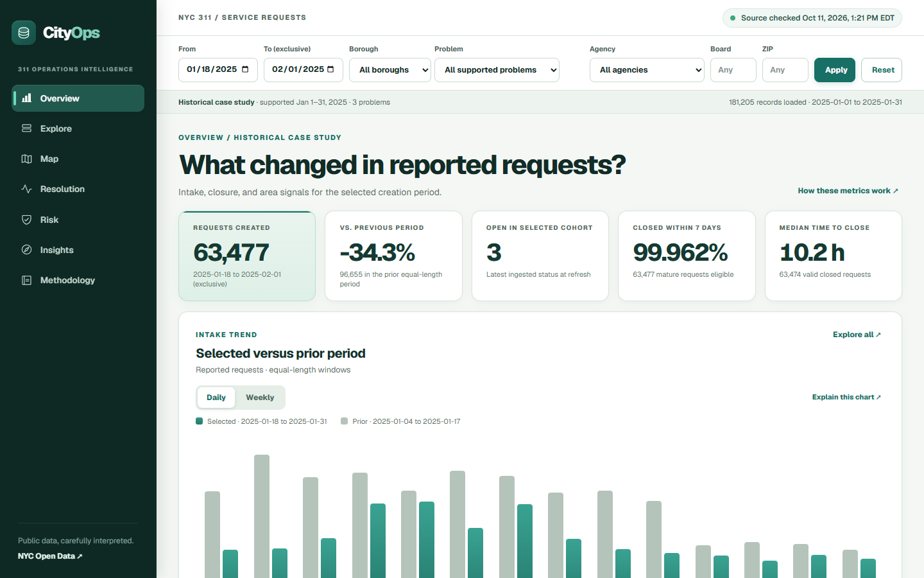The width and height of the screenshot is (924, 578).
Task: Visit NYC Open Data link
Action: click(50, 556)
